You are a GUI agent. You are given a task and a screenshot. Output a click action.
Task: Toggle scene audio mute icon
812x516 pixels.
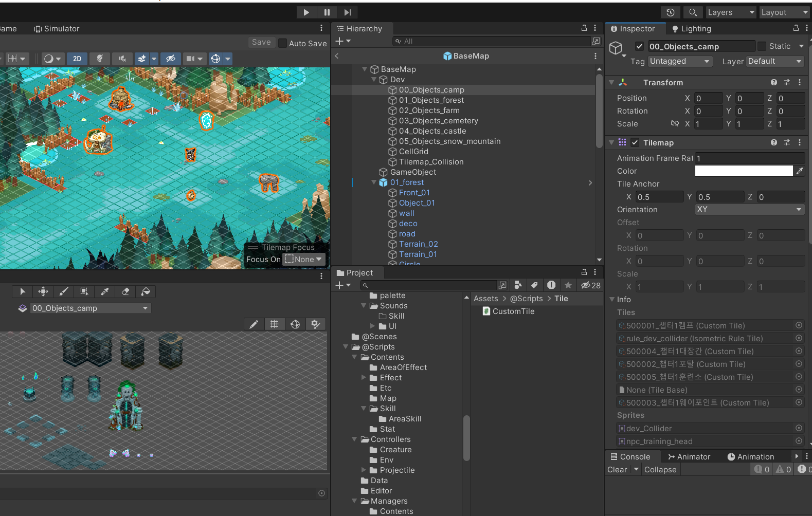(x=122, y=59)
